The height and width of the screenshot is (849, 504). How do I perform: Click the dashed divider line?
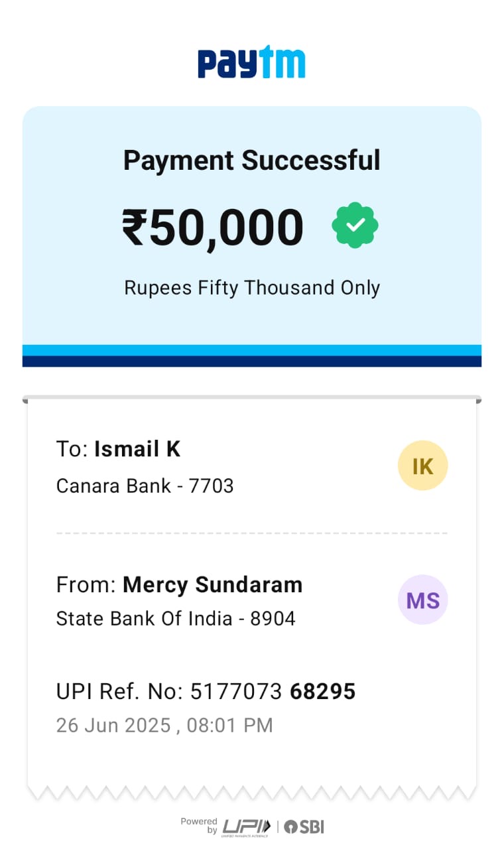(x=252, y=533)
